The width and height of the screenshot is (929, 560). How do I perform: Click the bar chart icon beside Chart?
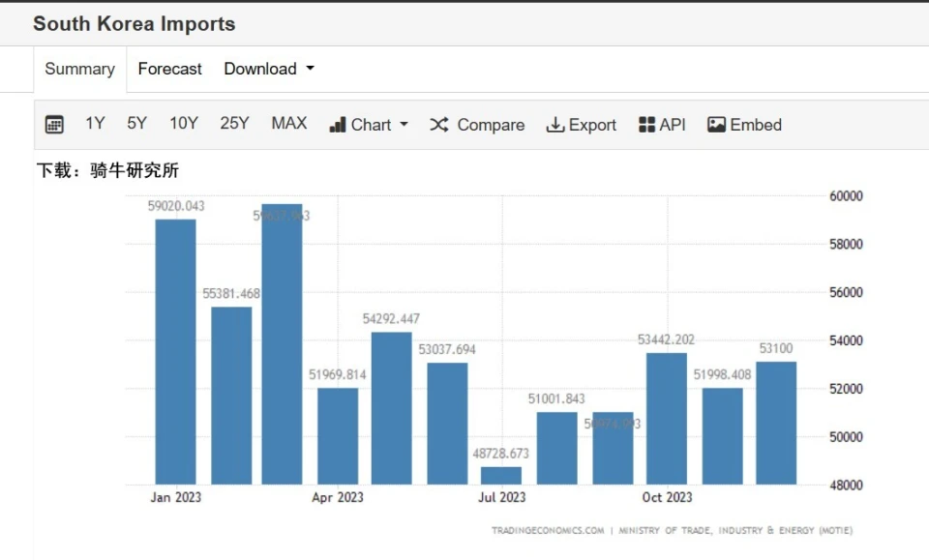(338, 125)
